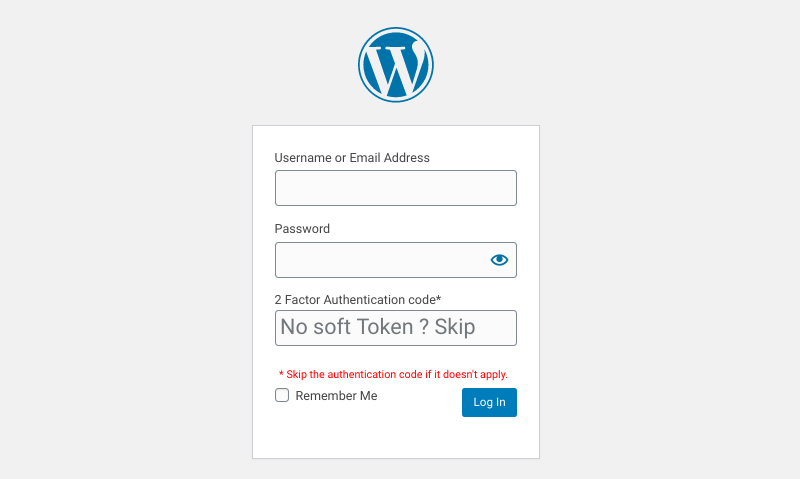Enable Remember Me before logging in

tap(282, 395)
